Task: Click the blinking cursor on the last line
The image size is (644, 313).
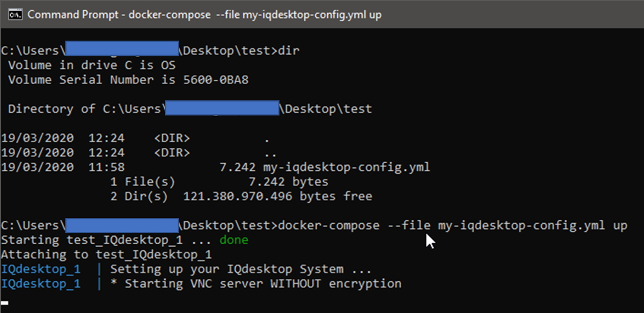Action: pyautogui.click(x=5, y=303)
